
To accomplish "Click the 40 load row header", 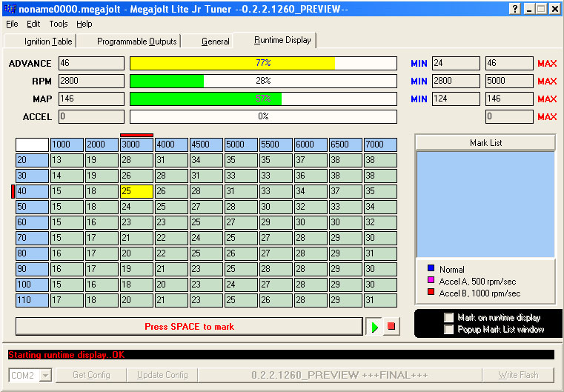I will pyautogui.click(x=32, y=191).
